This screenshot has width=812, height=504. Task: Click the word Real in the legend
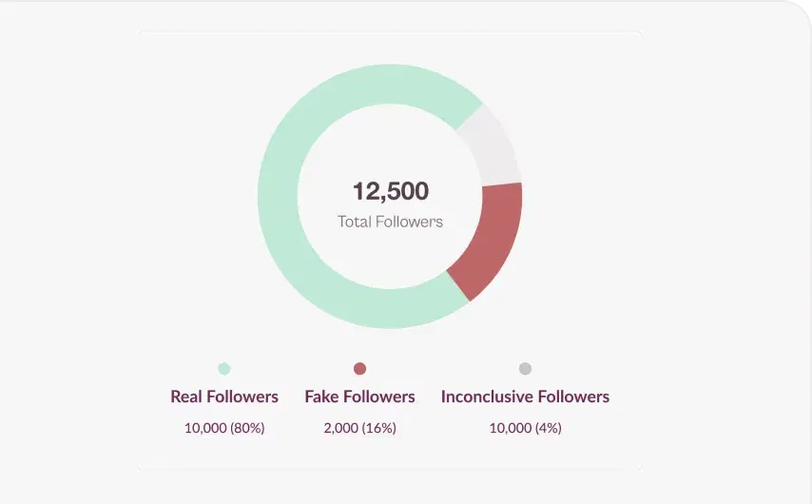point(186,397)
